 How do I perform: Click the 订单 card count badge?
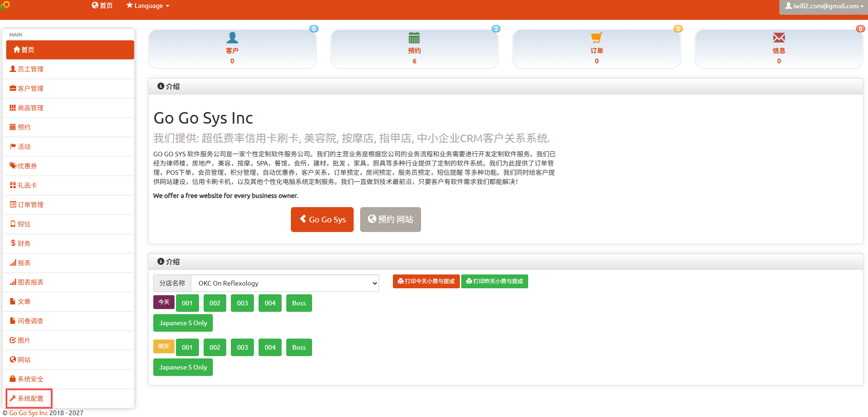click(678, 29)
